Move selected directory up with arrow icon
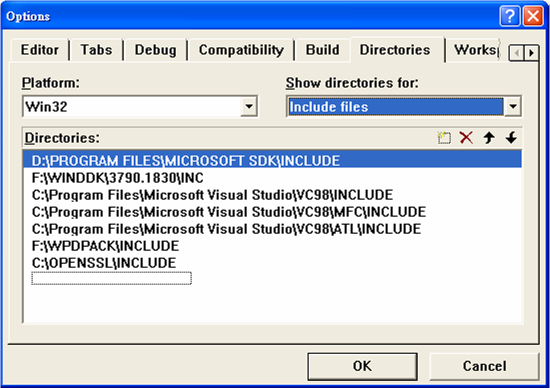This screenshot has height=388, width=550. pos(489,138)
